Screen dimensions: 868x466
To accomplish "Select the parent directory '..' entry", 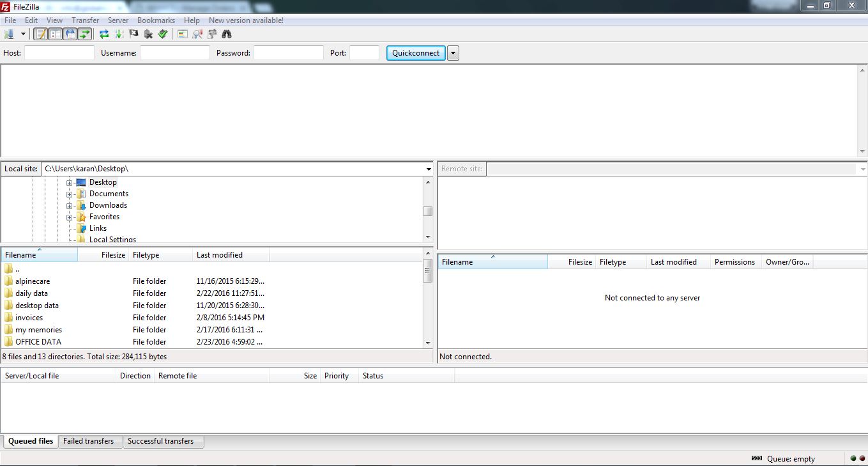I will (x=211, y=269).
